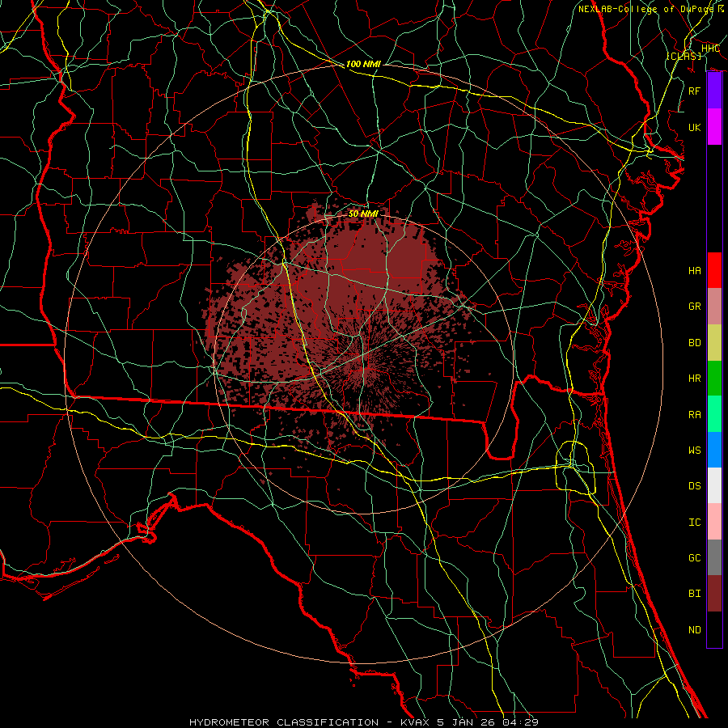The width and height of the screenshot is (728, 728).
Task: Click the [CLAS] units label
Action: [684, 56]
